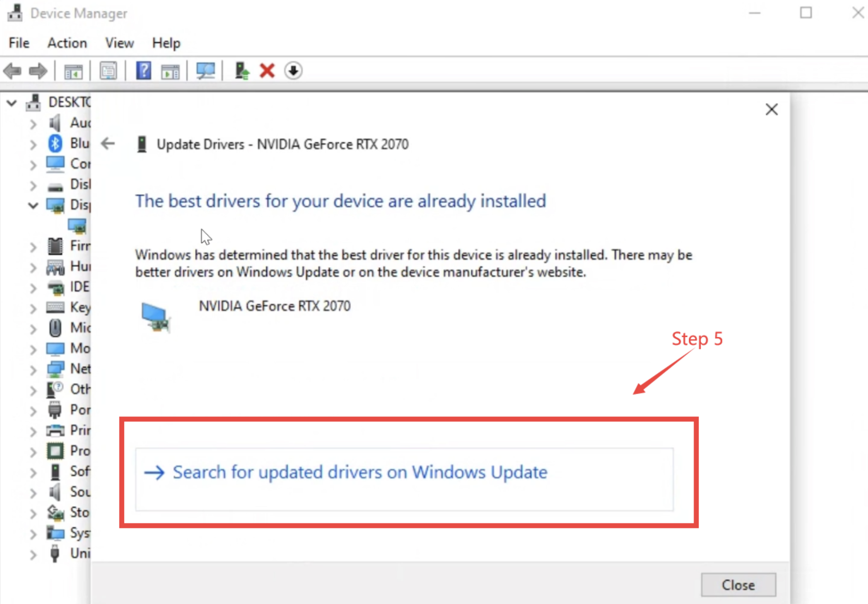The width and height of the screenshot is (868, 604).
Task: Click the Show/Hide Console Tree toolbar icon
Action: pos(73,71)
